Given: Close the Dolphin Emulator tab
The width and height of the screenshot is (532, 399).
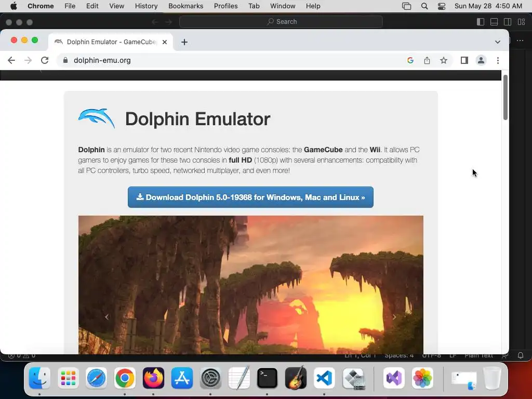Looking at the screenshot, I should (x=165, y=42).
